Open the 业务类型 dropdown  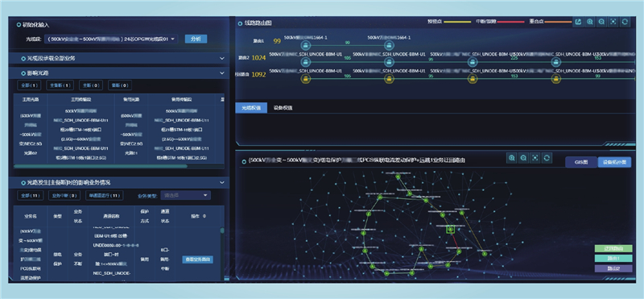[x=186, y=195]
